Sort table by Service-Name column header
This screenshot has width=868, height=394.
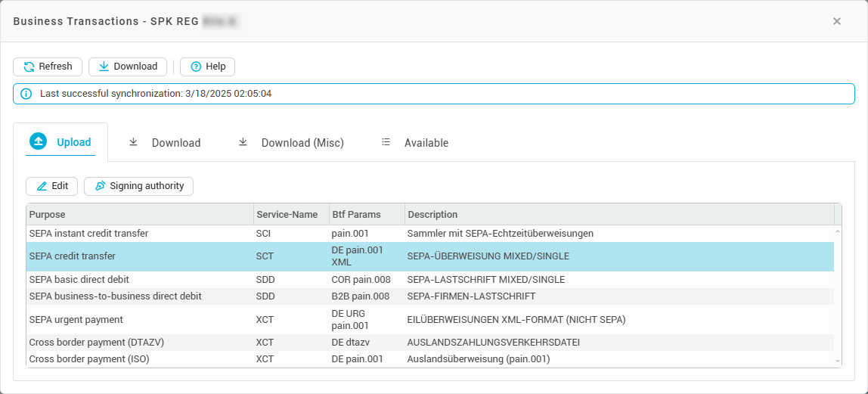click(x=291, y=214)
